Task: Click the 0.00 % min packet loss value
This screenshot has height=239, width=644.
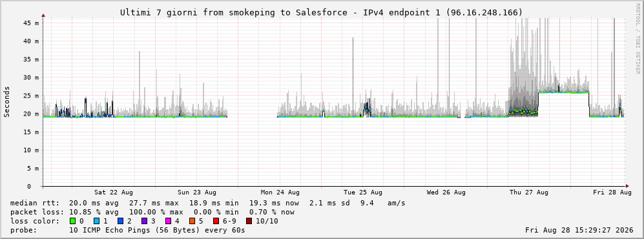Action: pos(216,213)
